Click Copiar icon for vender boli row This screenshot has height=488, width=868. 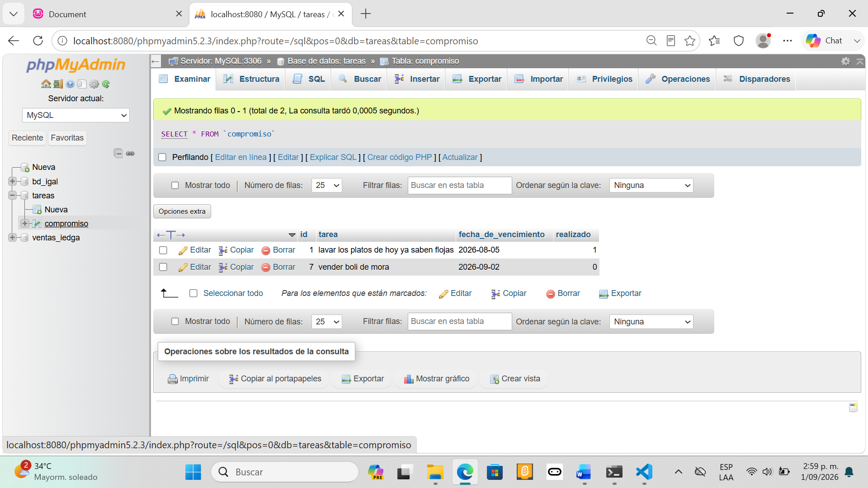click(x=223, y=267)
